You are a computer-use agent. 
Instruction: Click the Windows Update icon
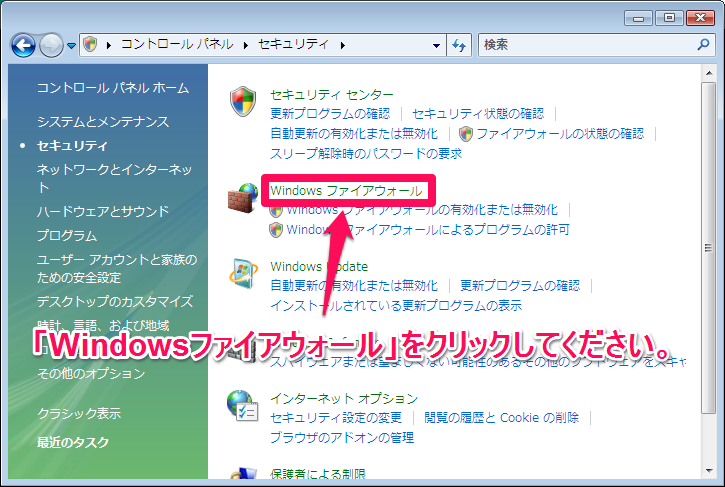(243, 274)
